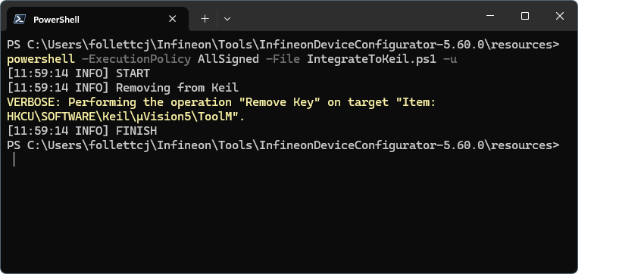Click the first prompt path at top

tap(283, 45)
